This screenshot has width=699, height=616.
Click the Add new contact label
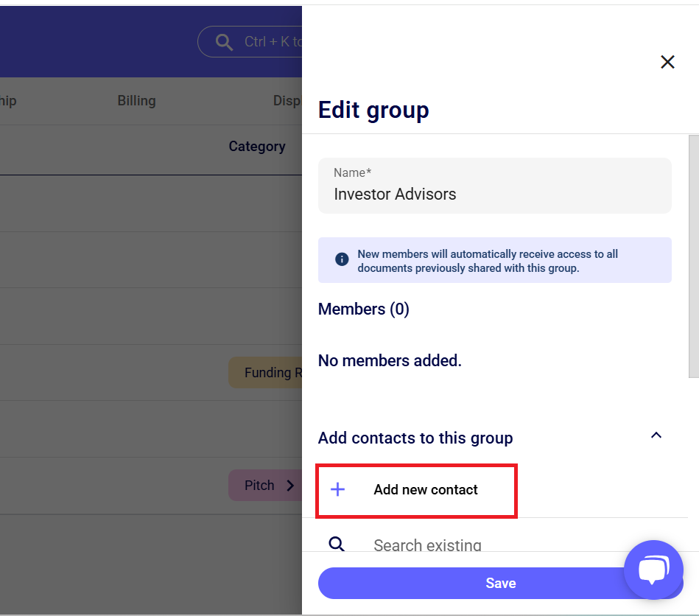[x=426, y=490]
